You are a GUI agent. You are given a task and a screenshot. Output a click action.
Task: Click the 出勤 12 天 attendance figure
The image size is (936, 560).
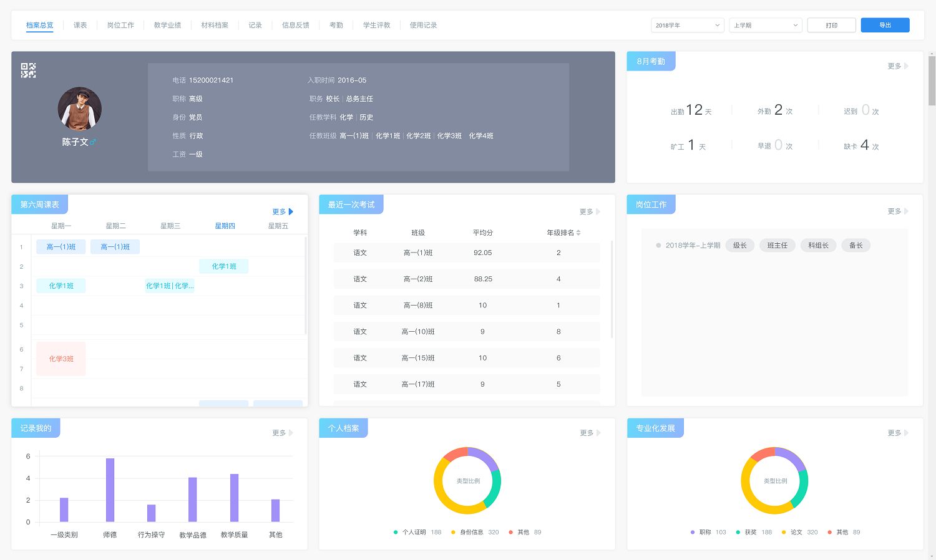coord(691,110)
